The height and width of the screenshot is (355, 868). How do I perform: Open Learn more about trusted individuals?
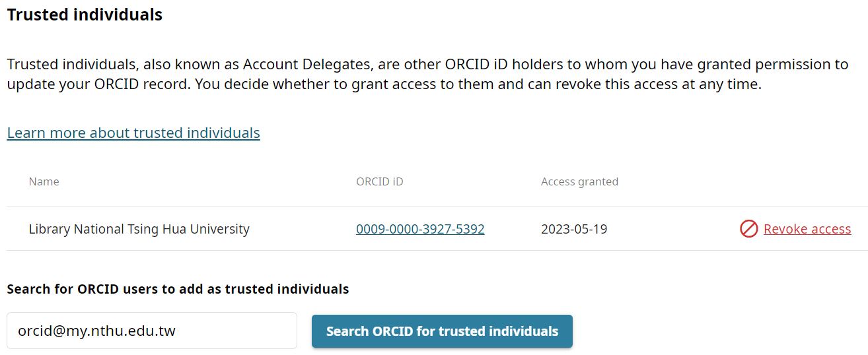pos(133,133)
